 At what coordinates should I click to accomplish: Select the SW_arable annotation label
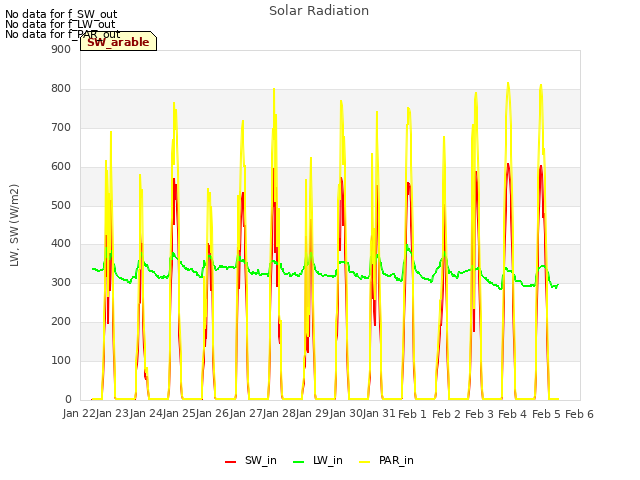pos(118,42)
